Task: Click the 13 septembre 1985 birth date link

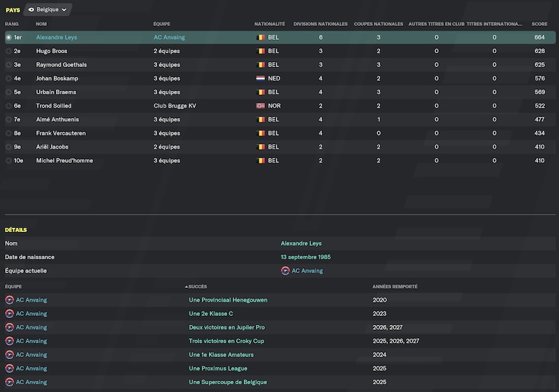Action: (305, 257)
